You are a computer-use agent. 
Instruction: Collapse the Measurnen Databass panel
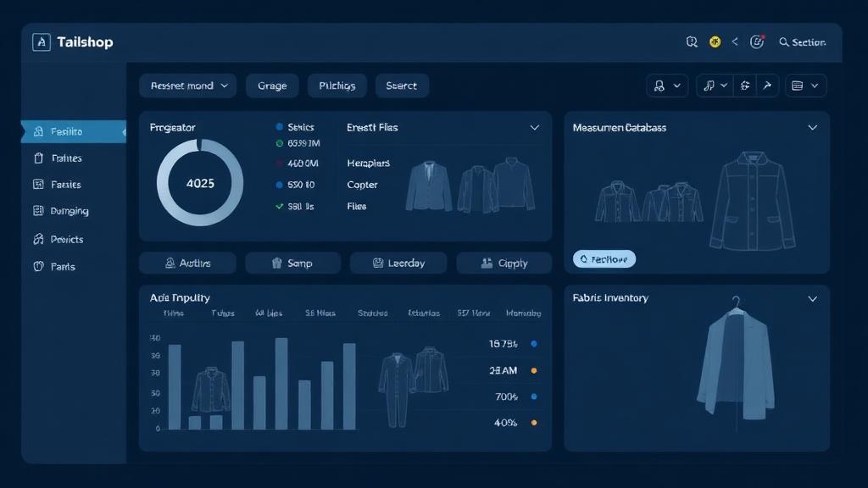(x=813, y=127)
